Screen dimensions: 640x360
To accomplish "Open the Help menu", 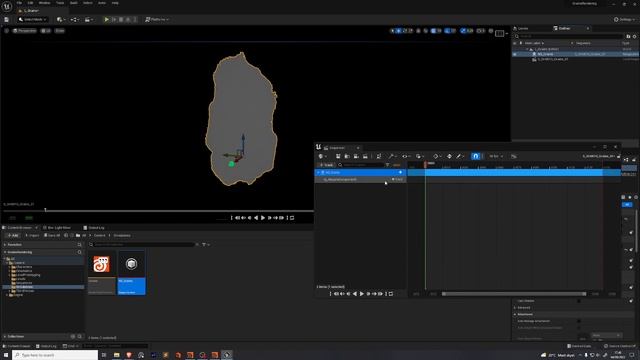I will click(115, 3).
